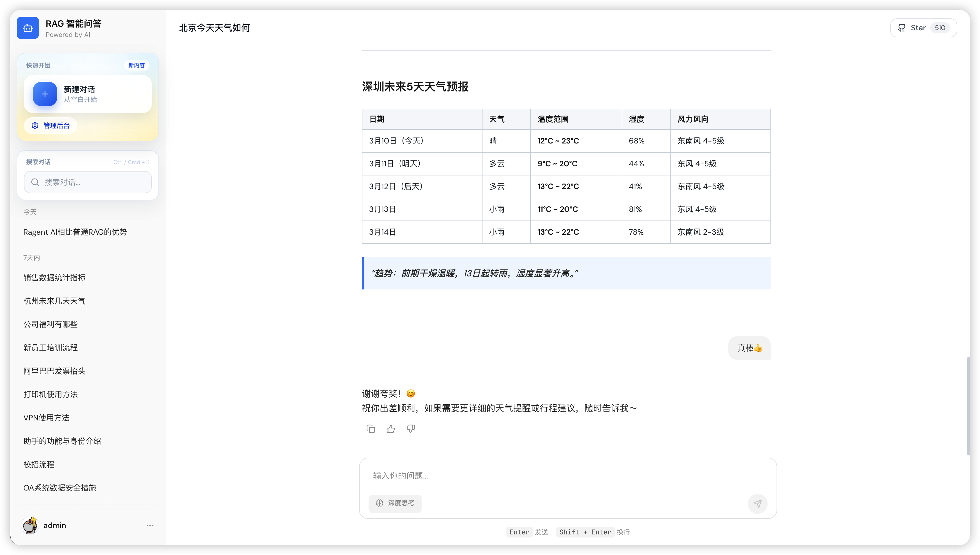Click the thumbs up feedback icon
980x555 pixels.
(x=390, y=429)
